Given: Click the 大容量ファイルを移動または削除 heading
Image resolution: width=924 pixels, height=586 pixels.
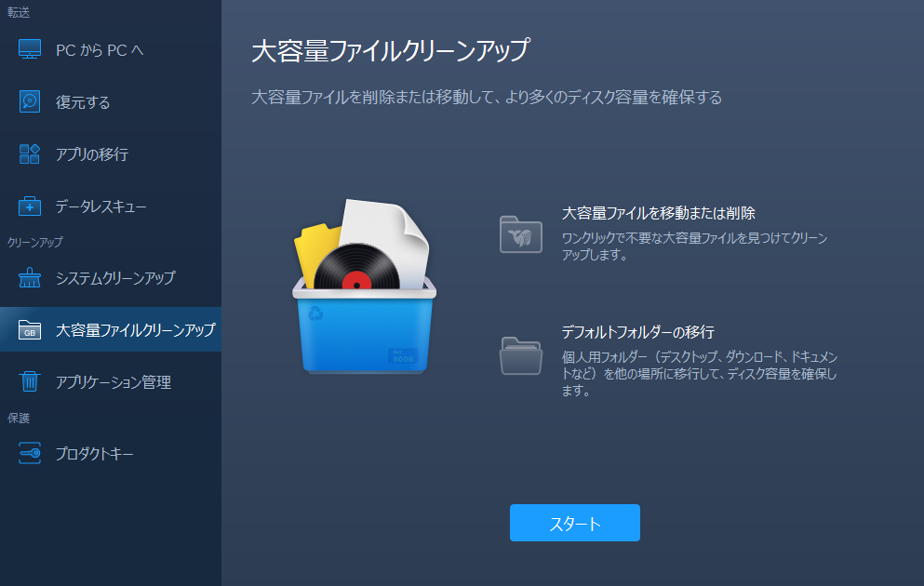Looking at the screenshot, I should pyautogui.click(x=658, y=213).
